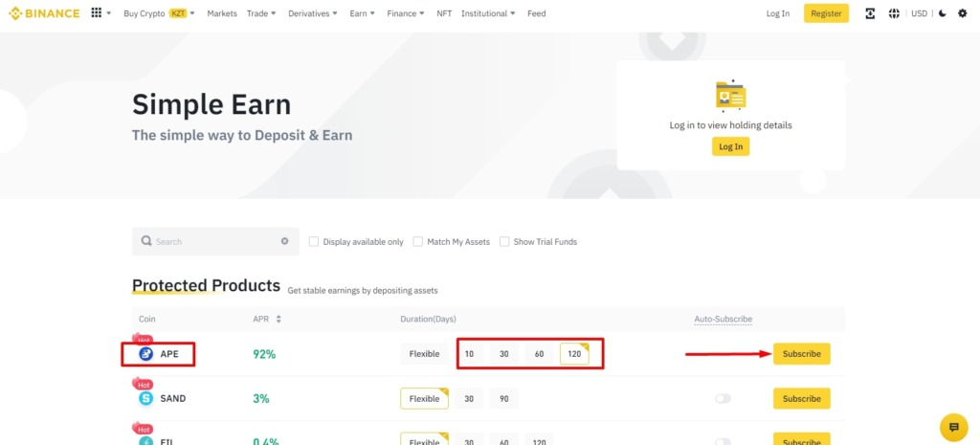Open the NFT menu item
980x445 pixels.
pyautogui.click(x=444, y=13)
